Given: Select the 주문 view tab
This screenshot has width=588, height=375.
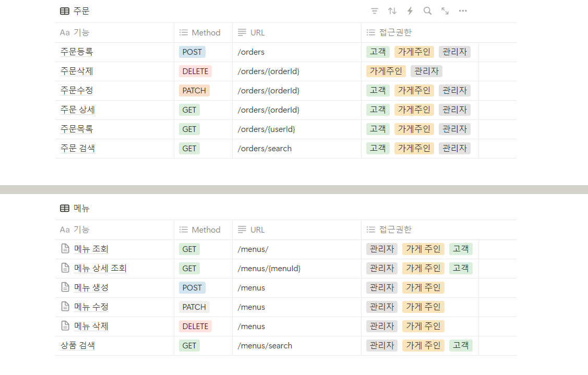Looking at the screenshot, I should (75, 11).
